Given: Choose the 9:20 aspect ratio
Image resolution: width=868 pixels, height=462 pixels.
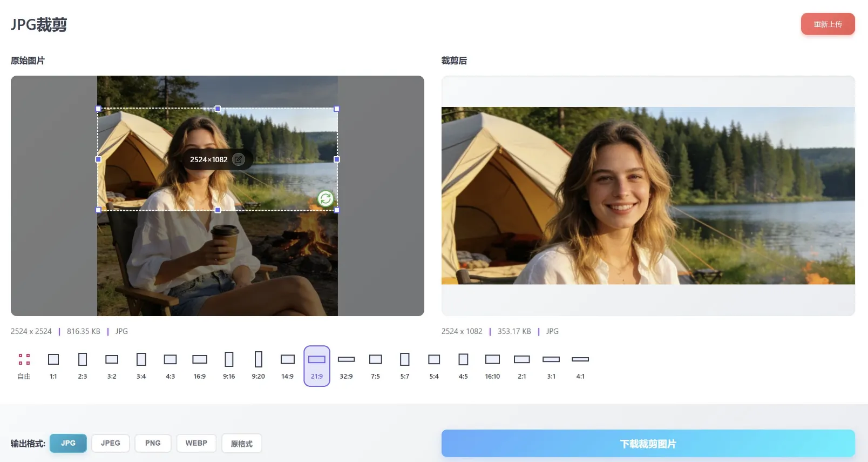Looking at the screenshot, I should pos(259,366).
